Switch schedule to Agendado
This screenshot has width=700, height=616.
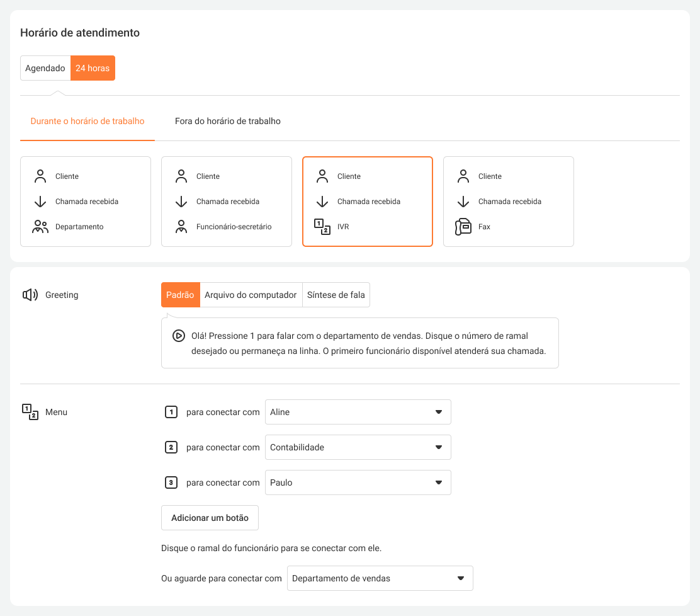coord(45,68)
